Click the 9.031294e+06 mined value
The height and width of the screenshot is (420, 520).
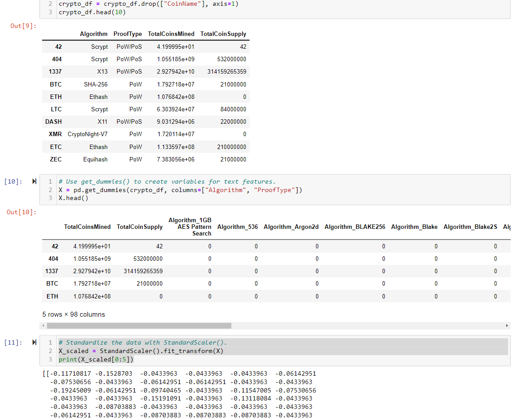click(176, 122)
